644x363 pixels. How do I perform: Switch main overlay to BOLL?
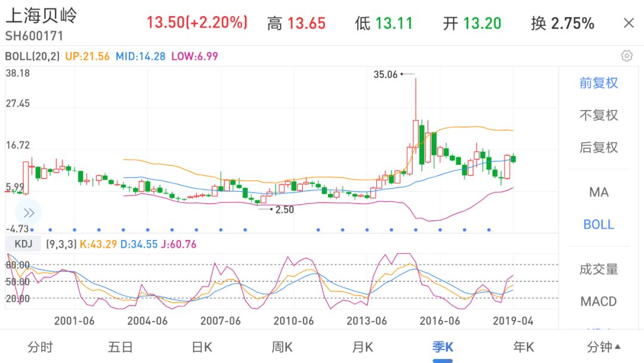pos(599,224)
